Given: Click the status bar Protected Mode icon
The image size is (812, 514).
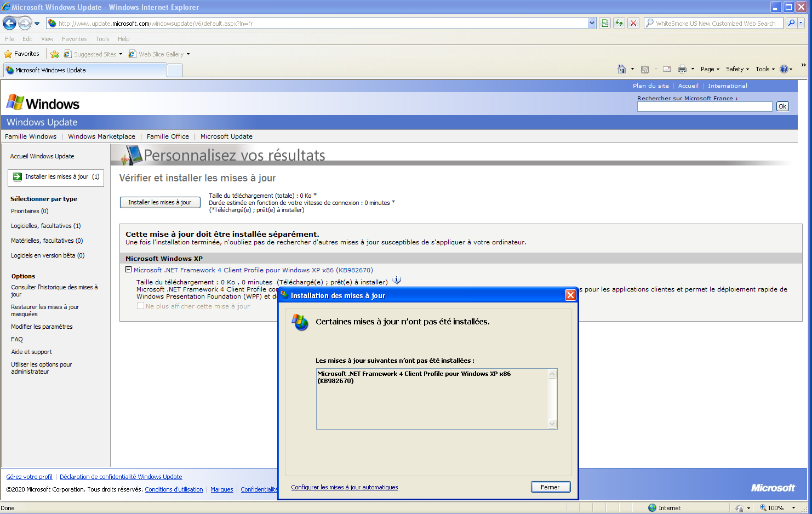Looking at the screenshot, I should (x=740, y=508).
